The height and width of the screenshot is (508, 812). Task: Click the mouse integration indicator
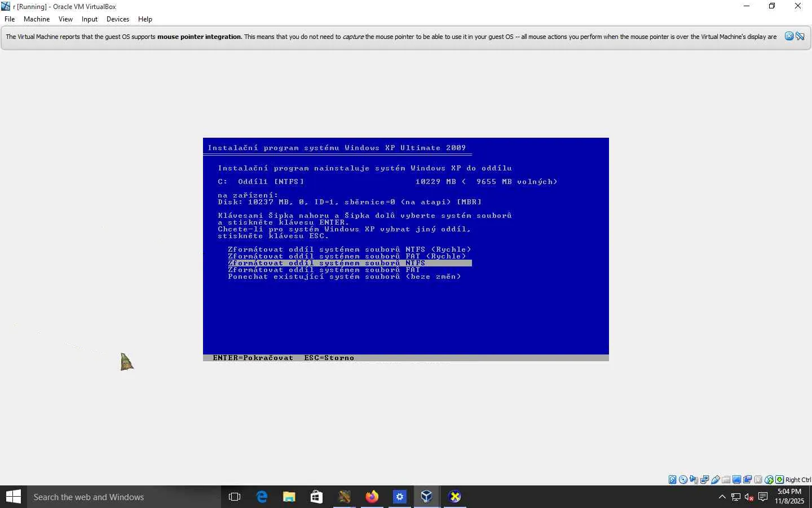tap(769, 480)
